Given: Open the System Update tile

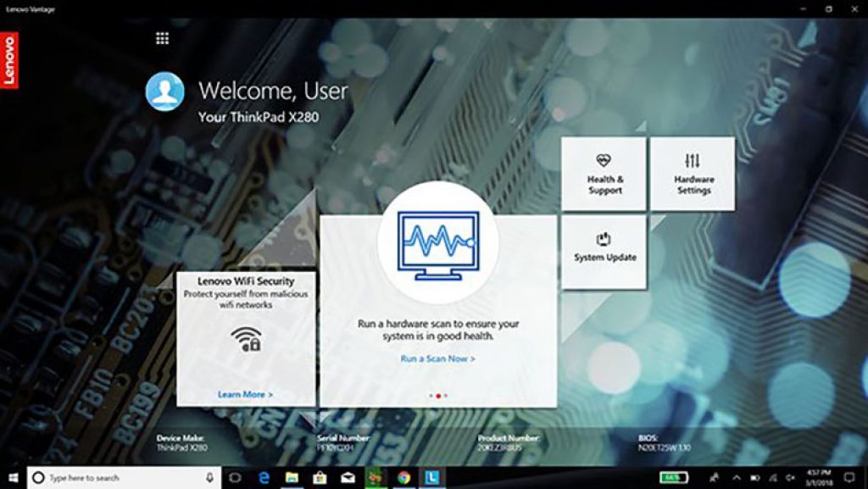Looking at the screenshot, I should pyautogui.click(x=604, y=252).
